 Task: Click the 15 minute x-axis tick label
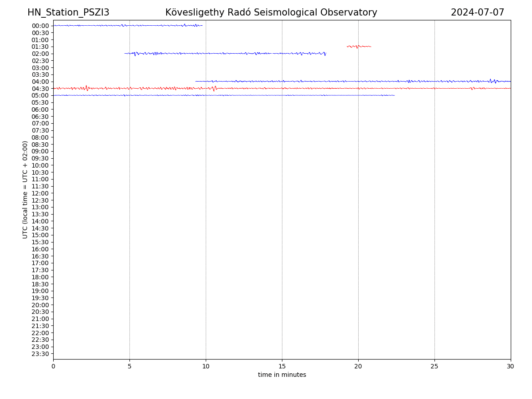[282, 367]
